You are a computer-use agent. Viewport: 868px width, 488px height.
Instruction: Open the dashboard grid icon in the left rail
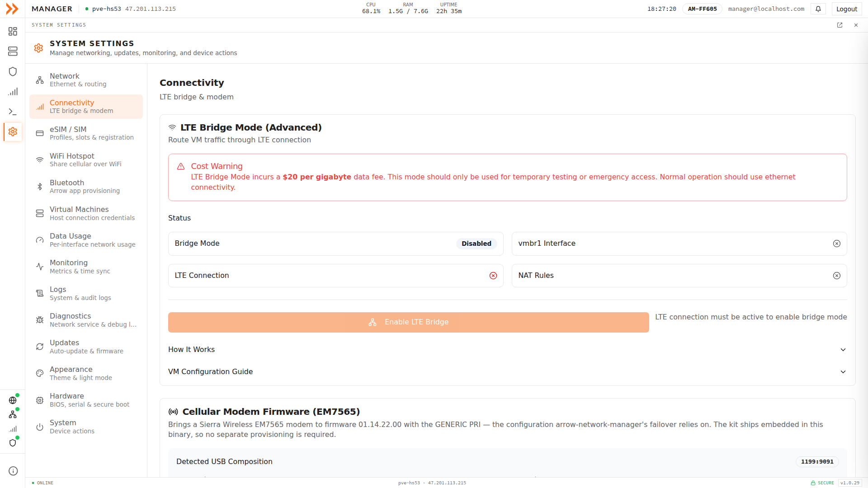[x=13, y=31]
